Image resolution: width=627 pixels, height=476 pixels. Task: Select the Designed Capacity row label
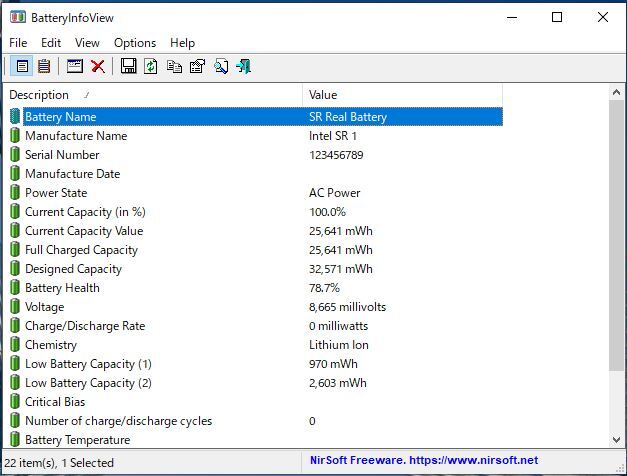point(73,268)
